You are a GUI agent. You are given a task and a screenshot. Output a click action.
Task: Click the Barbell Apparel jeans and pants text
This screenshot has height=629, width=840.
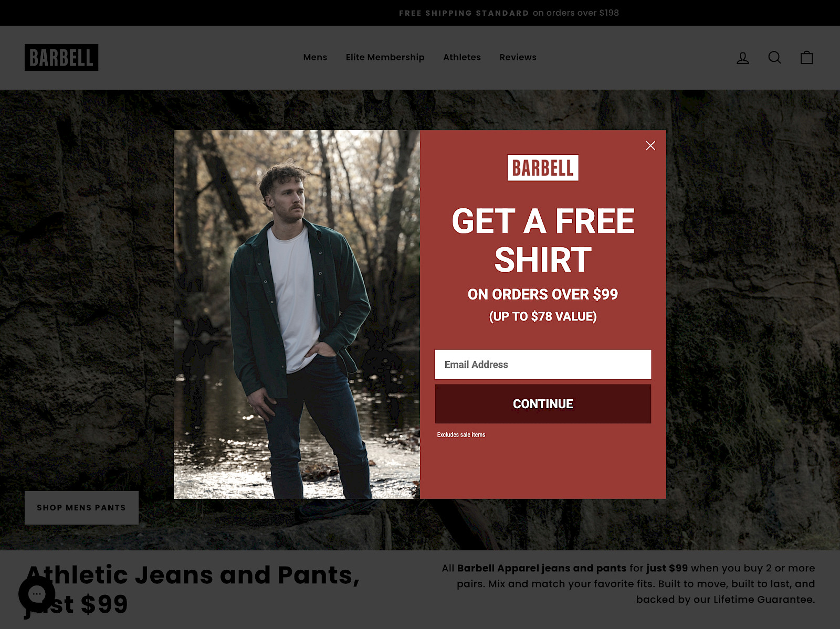click(541, 568)
